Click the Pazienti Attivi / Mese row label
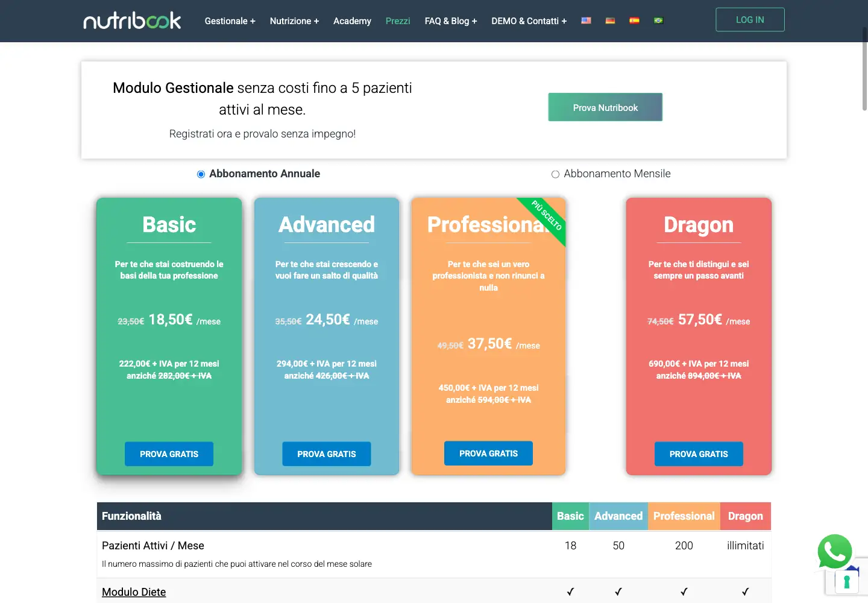 (x=153, y=546)
